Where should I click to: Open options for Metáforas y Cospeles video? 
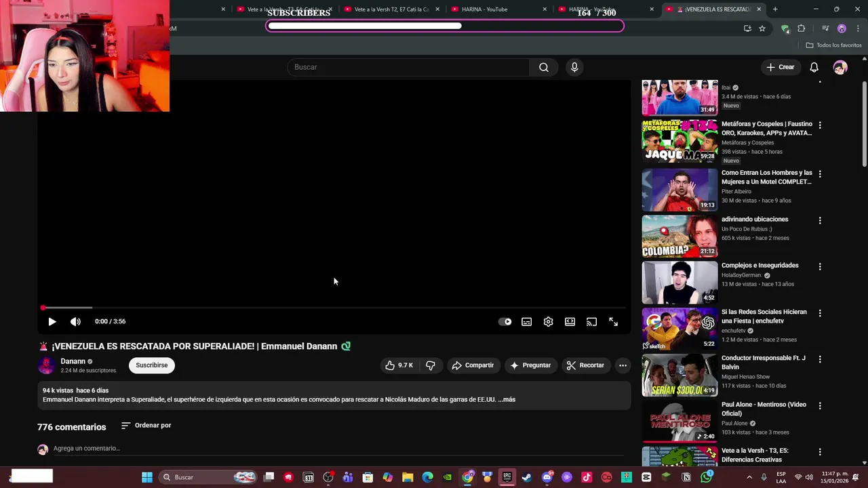pos(820,125)
